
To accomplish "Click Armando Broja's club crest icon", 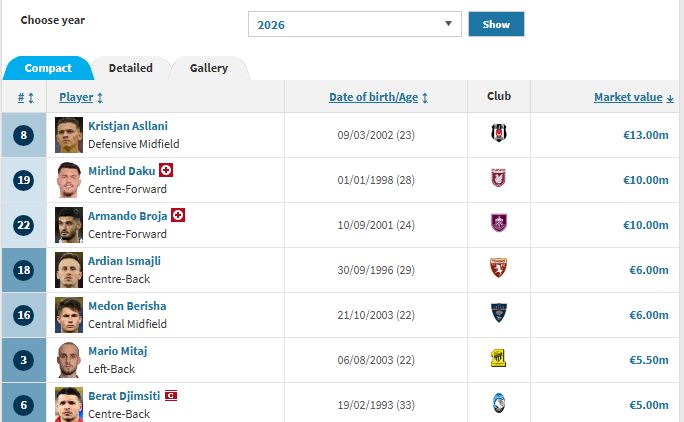I will [499, 223].
